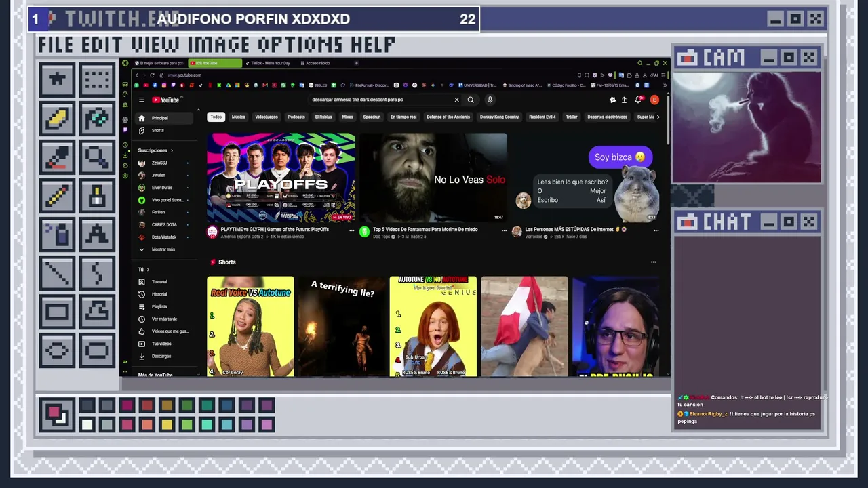Switch to the Acceso rápido browser tab
The image size is (868, 488).
[x=318, y=63]
